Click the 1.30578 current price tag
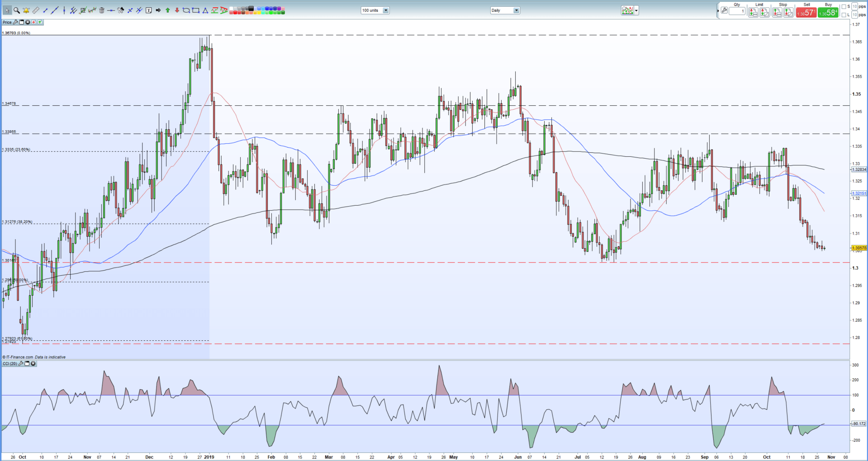Image resolution: width=868 pixels, height=461 pixels. (x=859, y=248)
